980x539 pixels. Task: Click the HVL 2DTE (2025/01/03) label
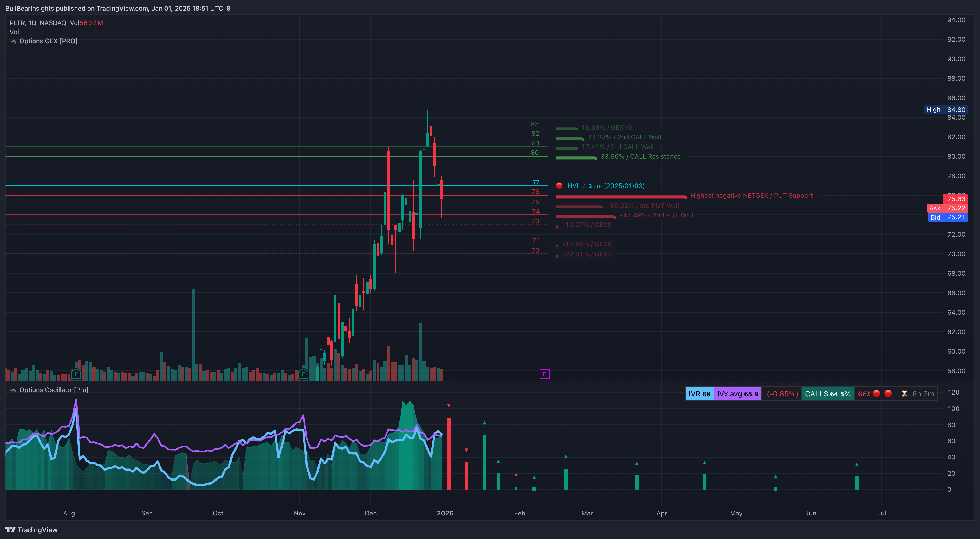(606, 186)
